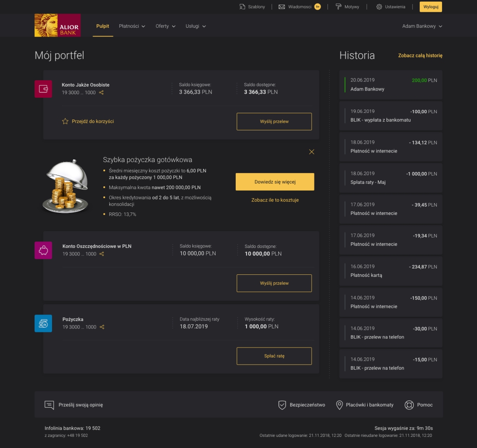Image resolution: width=477 pixels, height=448 pixels.
Task: Open Szablony templates icon in top bar
Action: [x=242, y=7]
